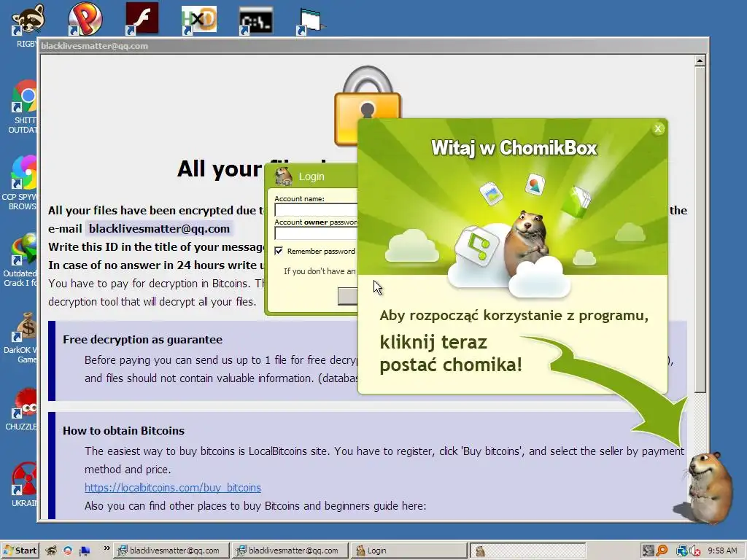The height and width of the screenshot is (560, 747).
Task: Open the localbitcoins.com buy_bitcoins link
Action: 172,488
